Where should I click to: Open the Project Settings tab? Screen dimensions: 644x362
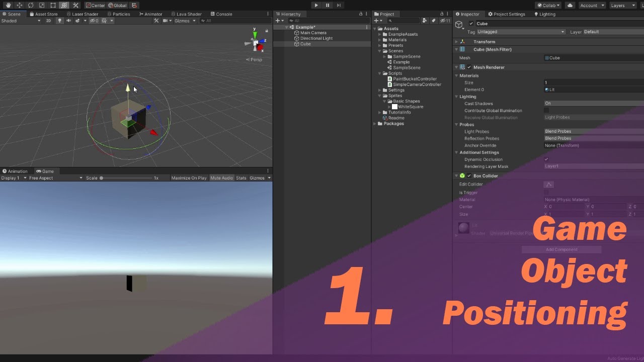[507, 14]
